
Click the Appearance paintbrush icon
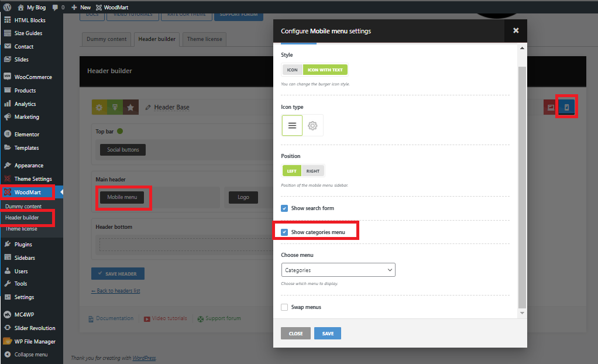click(7, 165)
